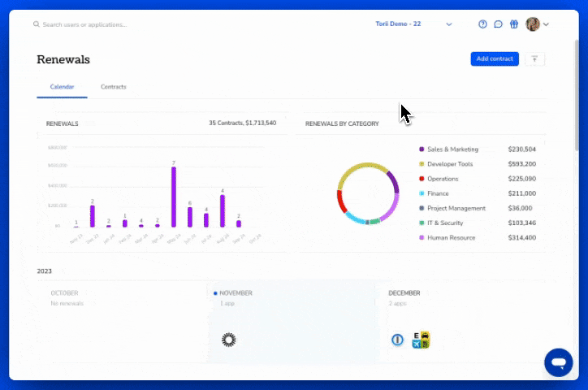Image resolution: width=588 pixels, height=390 pixels.
Task: Click the Developer Tools yellow color dot
Action: (422, 164)
